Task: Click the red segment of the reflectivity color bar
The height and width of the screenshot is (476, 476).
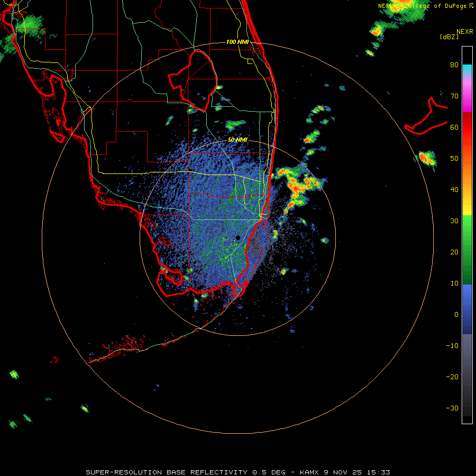Action: pos(467,127)
